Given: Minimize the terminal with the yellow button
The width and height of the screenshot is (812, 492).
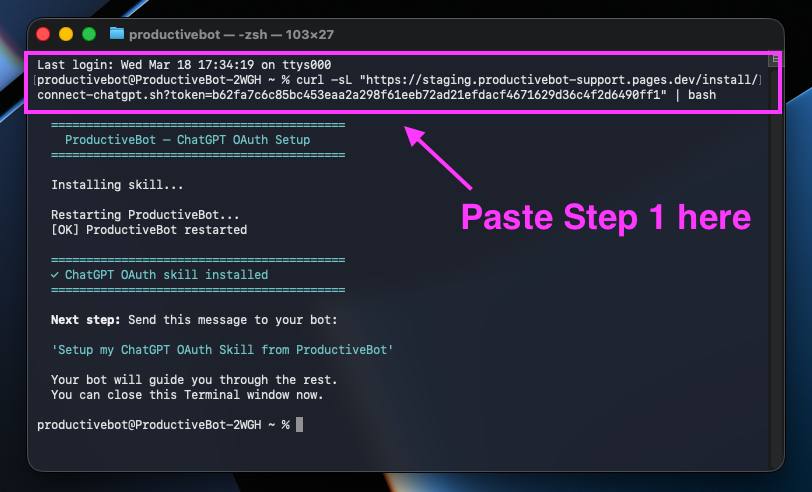Looking at the screenshot, I should pyautogui.click(x=66, y=34).
